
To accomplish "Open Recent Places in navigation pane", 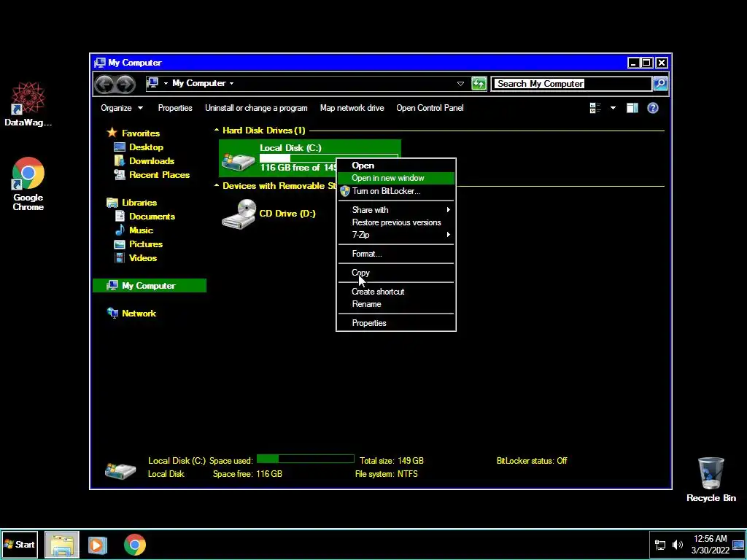I will (x=152, y=175).
